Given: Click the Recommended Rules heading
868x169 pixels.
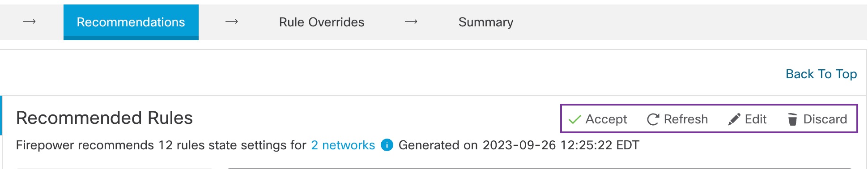Looking at the screenshot, I should pos(105,118).
